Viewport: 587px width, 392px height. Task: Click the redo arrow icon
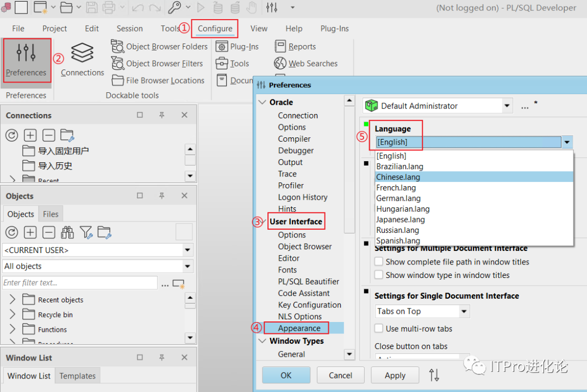(x=154, y=8)
